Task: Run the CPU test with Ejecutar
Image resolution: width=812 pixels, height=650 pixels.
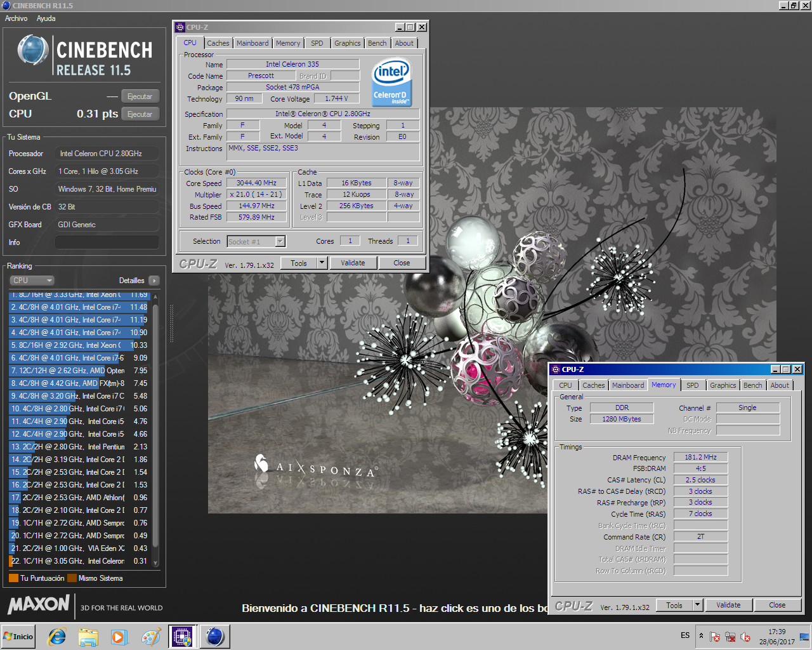Action: [140, 114]
